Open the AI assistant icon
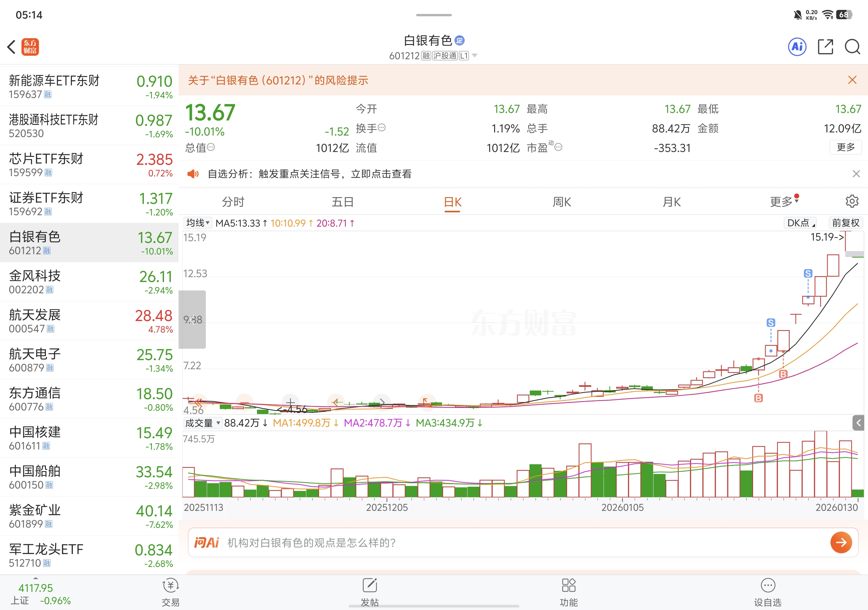 [797, 47]
